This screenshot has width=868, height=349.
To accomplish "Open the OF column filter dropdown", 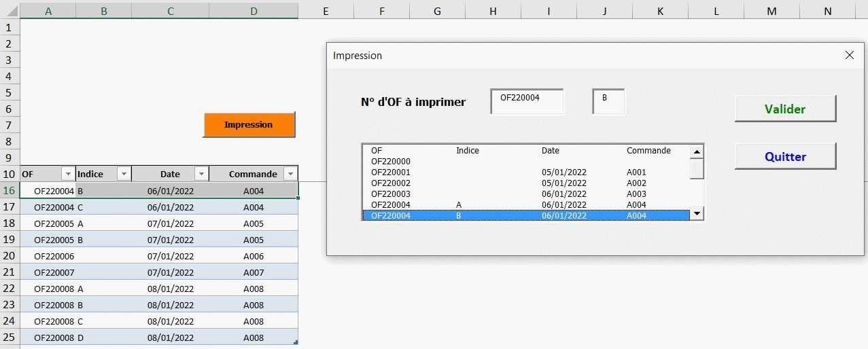I will coord(68,174).
